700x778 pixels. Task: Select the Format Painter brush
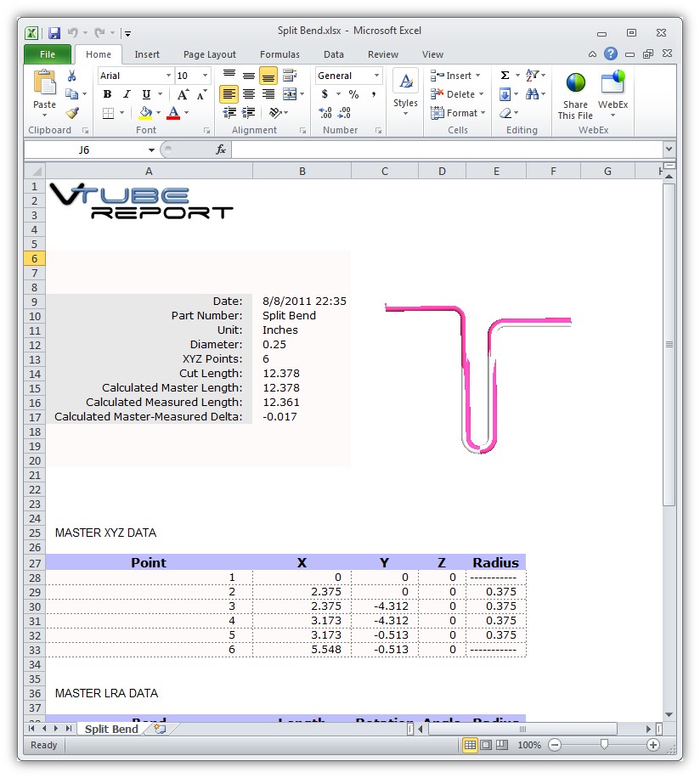coord(72,112)
